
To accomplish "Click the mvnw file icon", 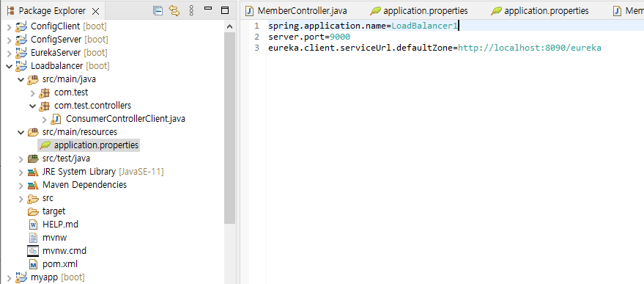I will coord(33,238).
